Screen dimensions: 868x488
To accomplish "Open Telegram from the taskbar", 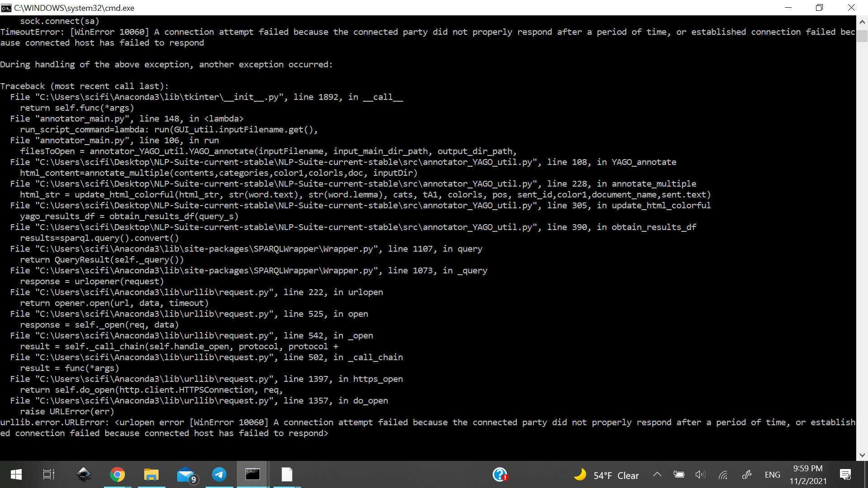I will 219,474.
